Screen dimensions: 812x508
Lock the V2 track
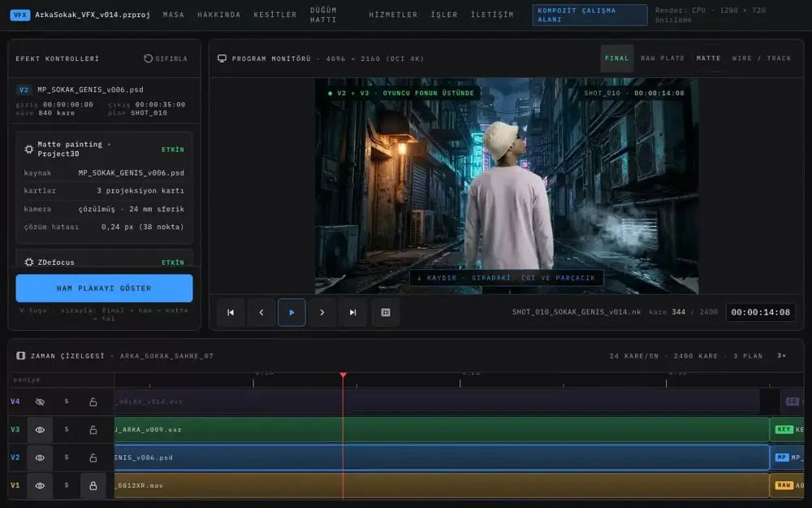coord(93,458)
